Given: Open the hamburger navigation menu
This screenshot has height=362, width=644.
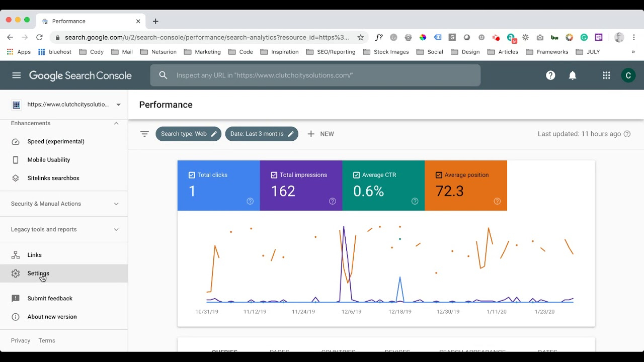Looking at the screenshot, I should coord(17,75).
